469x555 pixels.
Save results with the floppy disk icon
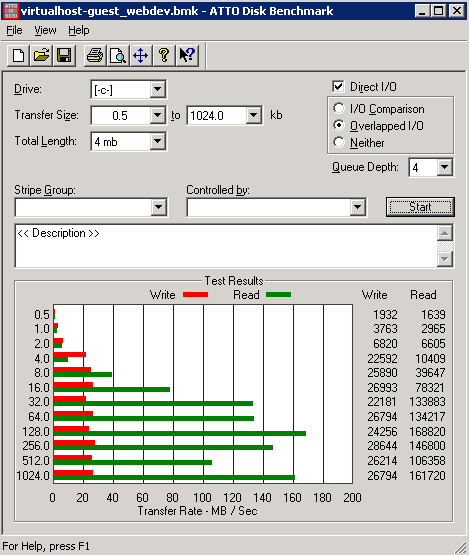[x=64, y=56]
